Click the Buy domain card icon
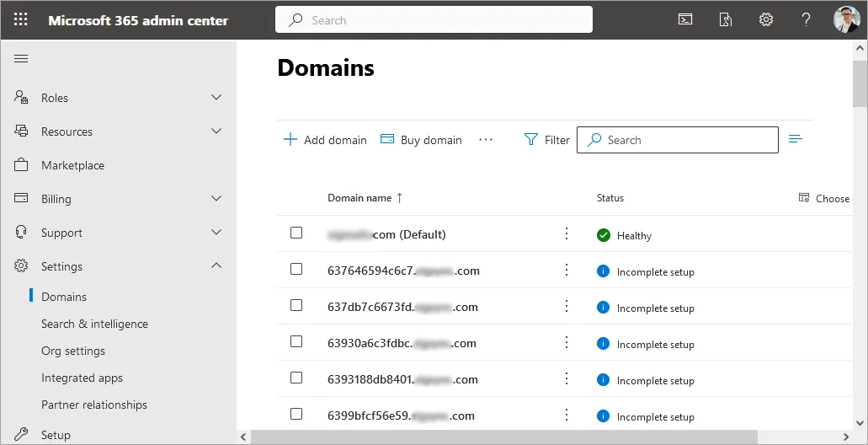 click(387, 139)
